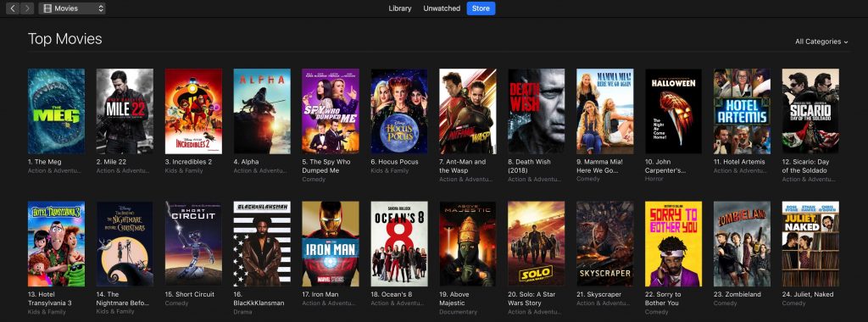Click the '21. Skyscraper' title
The height and width of the screenshot is (322, 868).
point(599,295)
